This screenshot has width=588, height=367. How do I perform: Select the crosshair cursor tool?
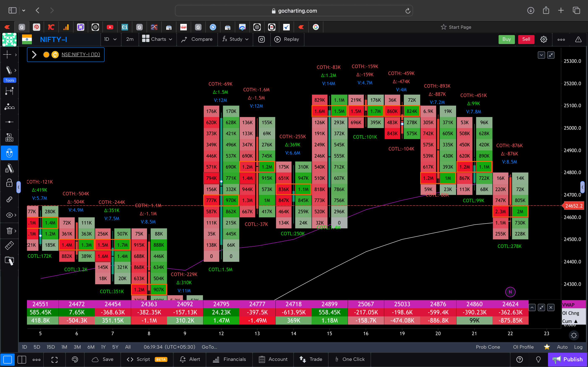pos(7,55)
